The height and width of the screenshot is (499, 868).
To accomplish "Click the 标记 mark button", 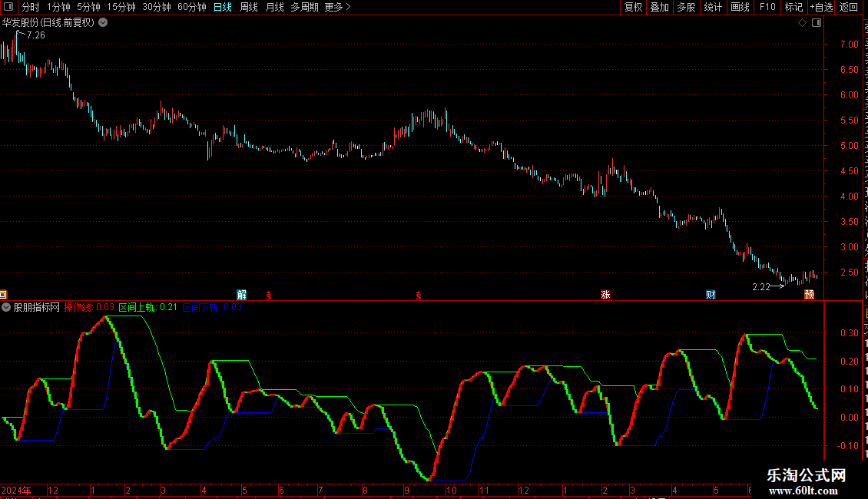I will point(793,7).
